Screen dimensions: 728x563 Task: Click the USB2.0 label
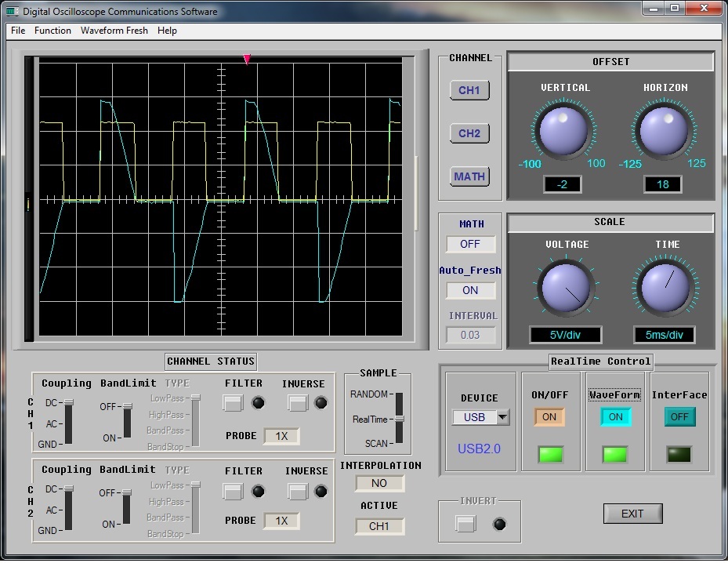[479, 449]
